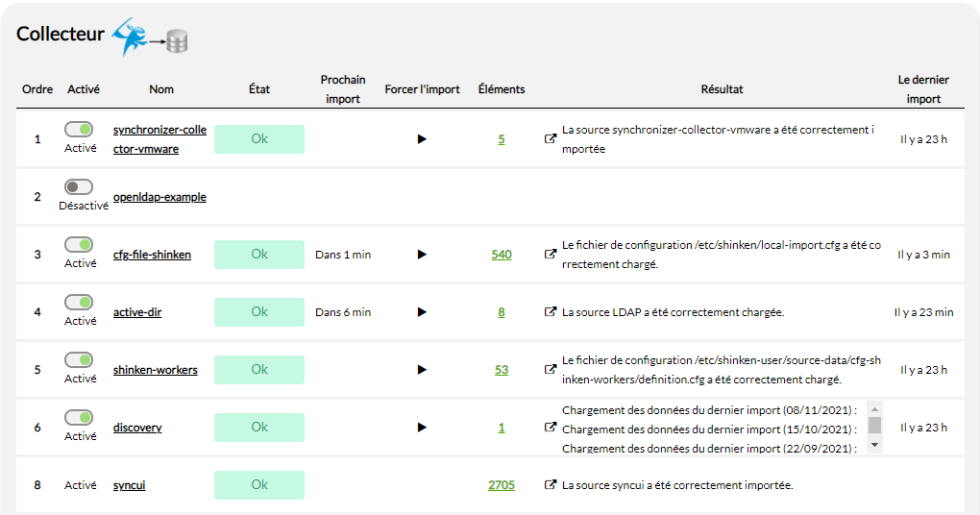Click the Résultat column header

(722, 89)
